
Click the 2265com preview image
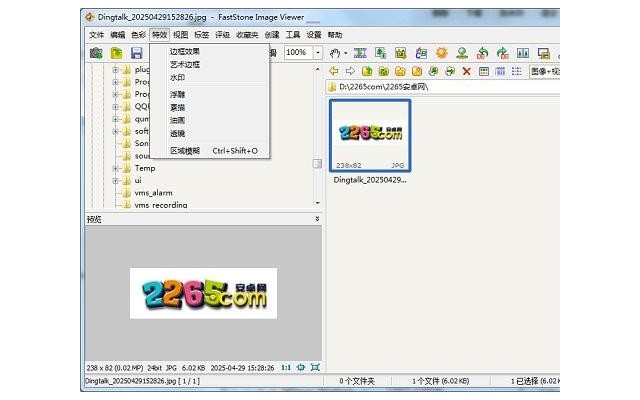pos(203,293)
